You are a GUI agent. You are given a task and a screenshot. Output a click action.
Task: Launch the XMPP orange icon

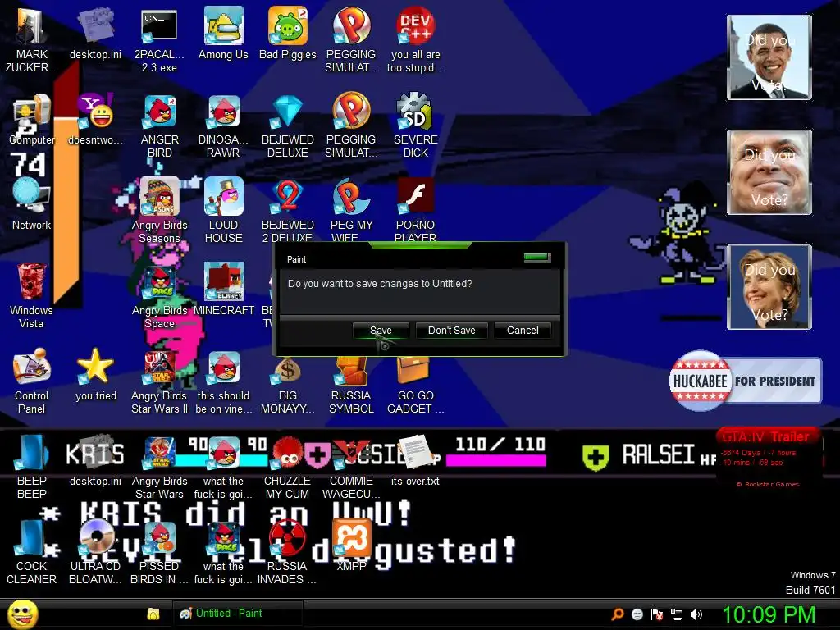tap(351, 546)
